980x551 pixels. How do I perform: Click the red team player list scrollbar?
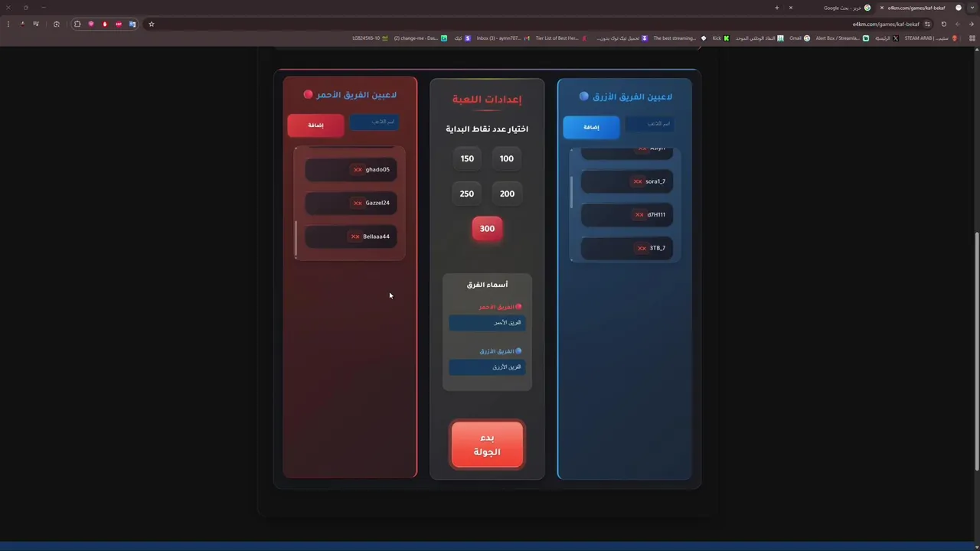pos(296,239)
